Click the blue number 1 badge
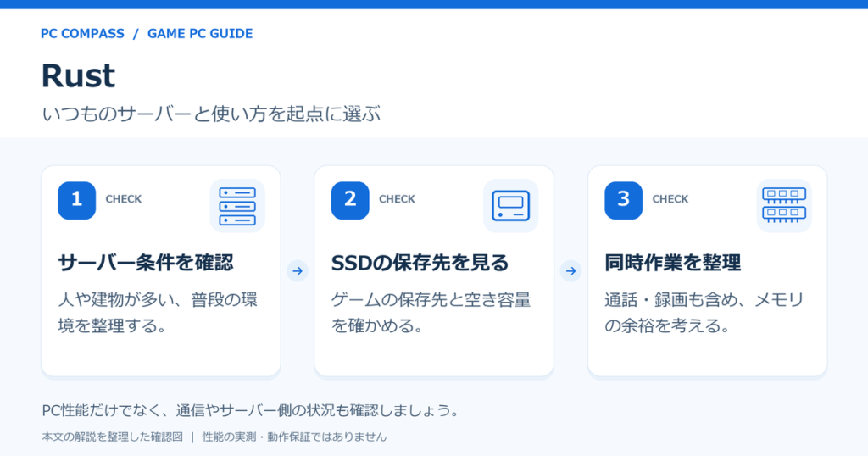Image resolution: width=868 pixels, height=456 pixels. [77, 200]
